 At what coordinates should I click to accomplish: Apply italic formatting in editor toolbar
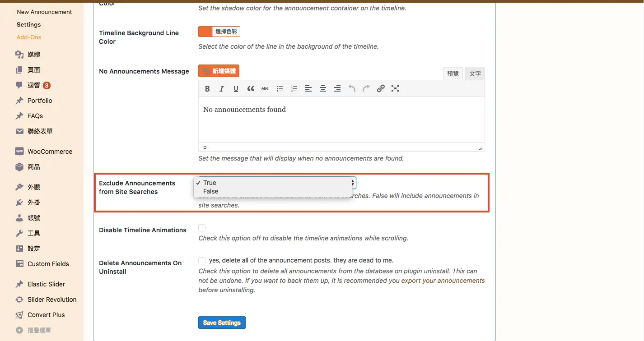point(222,89)
